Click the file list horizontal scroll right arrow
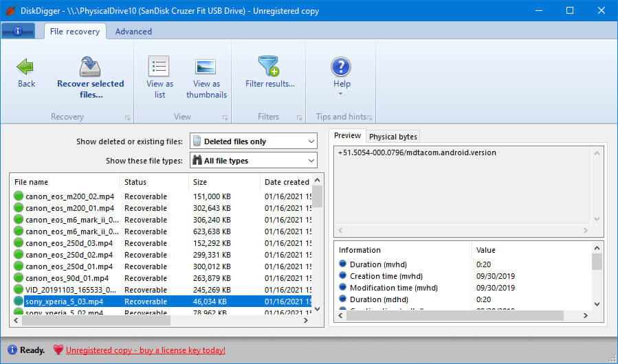 pyautogui.click(x=305, y=320)
